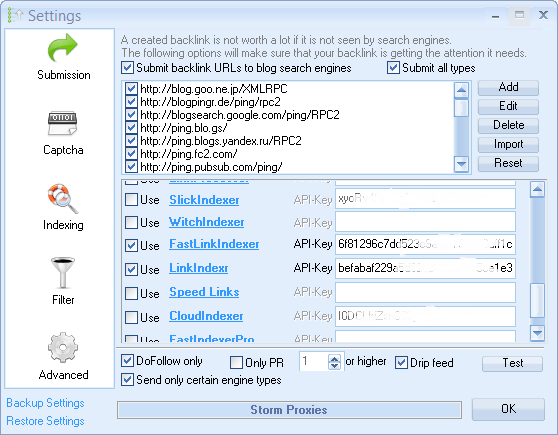Image resolution: width=558 pixels, height=435 pixels.
Task: Select the Indexing lifebuoy icon
Action: 63,198
